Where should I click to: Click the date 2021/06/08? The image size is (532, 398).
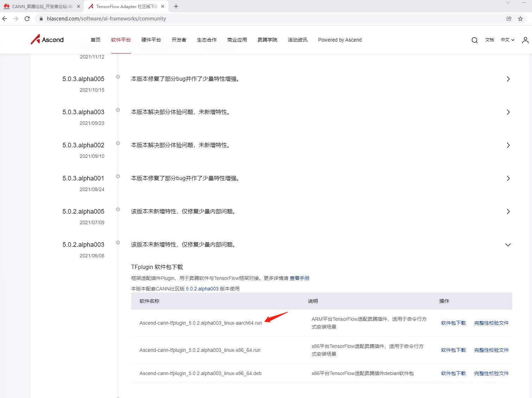92,256
